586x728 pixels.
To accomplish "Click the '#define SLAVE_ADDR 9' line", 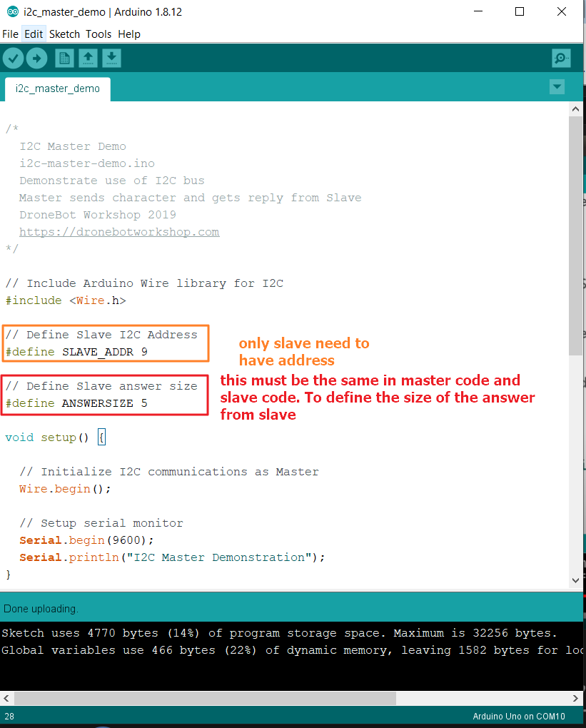I will (x=76, y=352).
